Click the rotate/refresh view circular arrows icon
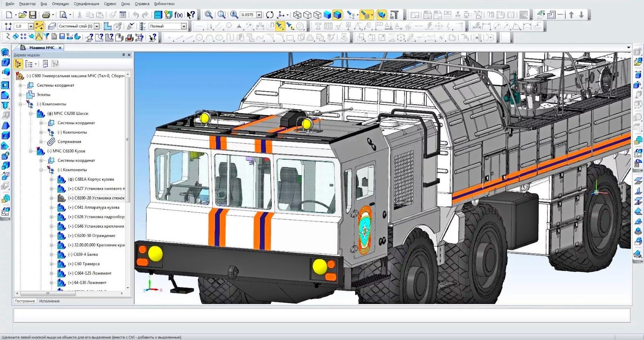 tap(270, 15)
